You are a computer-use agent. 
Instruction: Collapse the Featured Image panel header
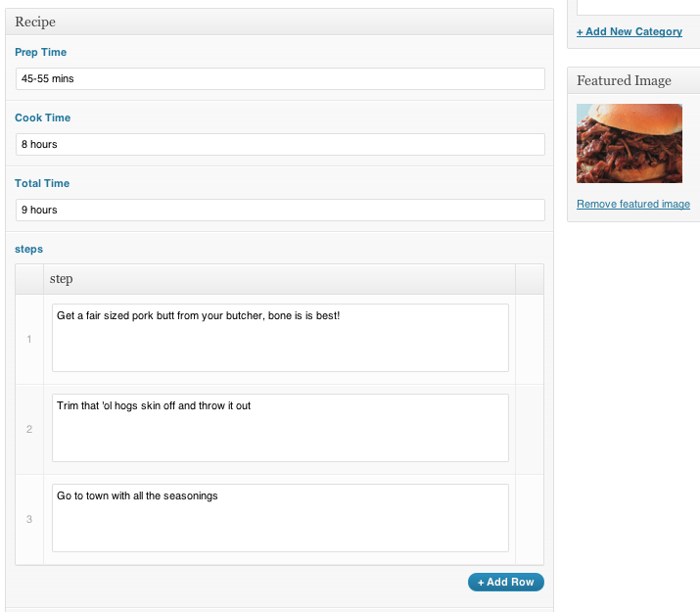coord(633,80)
